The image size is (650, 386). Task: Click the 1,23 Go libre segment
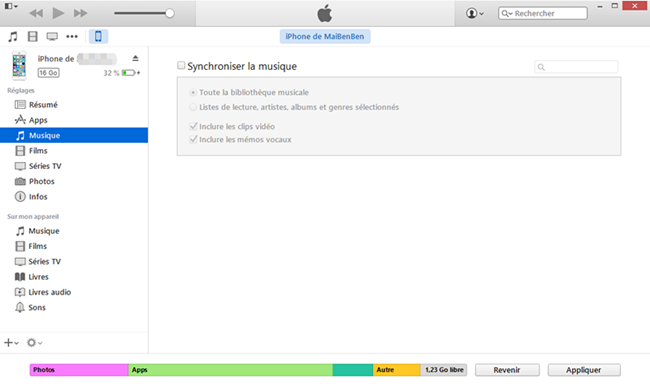click(x=444, y=370)
